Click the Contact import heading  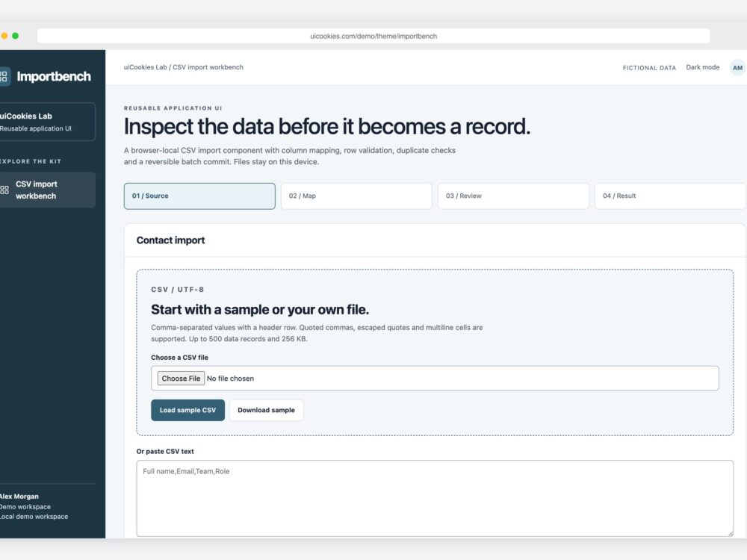[170, 240]
